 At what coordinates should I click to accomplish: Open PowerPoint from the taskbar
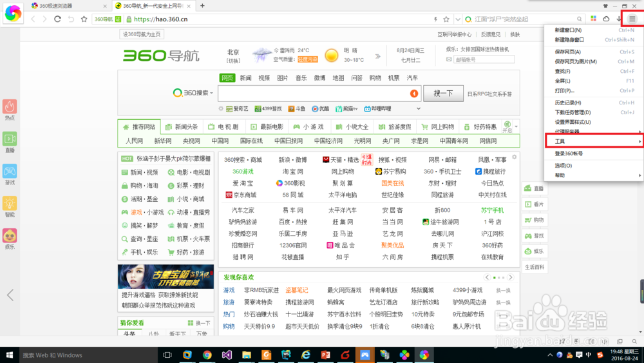326,355
